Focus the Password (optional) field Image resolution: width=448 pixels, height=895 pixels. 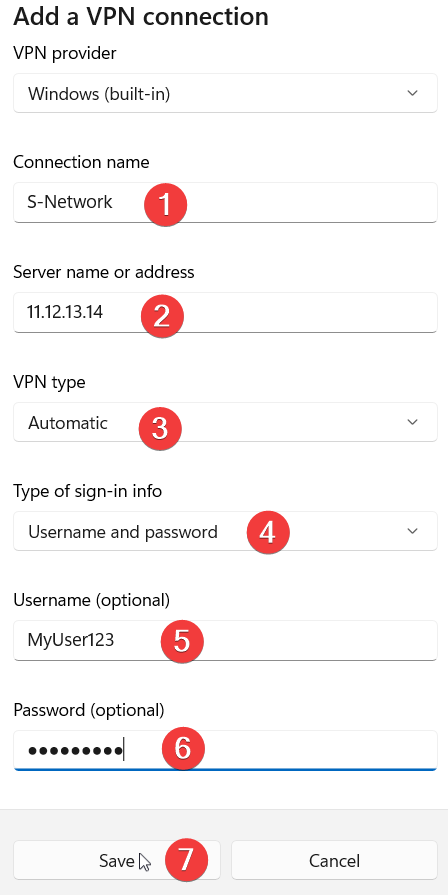pos(225,751)
